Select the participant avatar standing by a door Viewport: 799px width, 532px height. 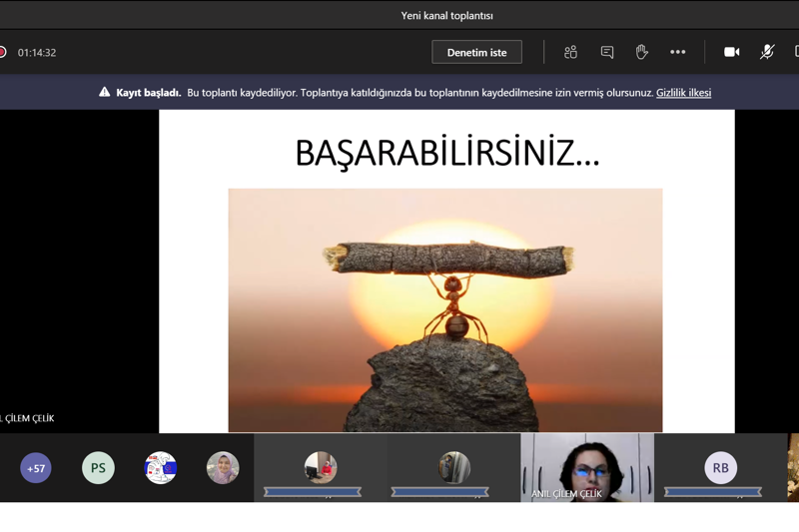[454, 467]
